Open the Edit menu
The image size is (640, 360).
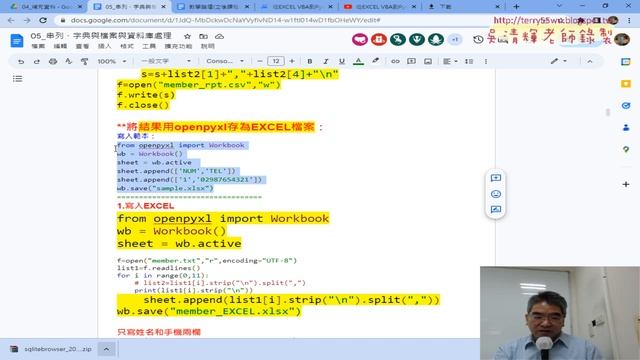tap(60, 46)
